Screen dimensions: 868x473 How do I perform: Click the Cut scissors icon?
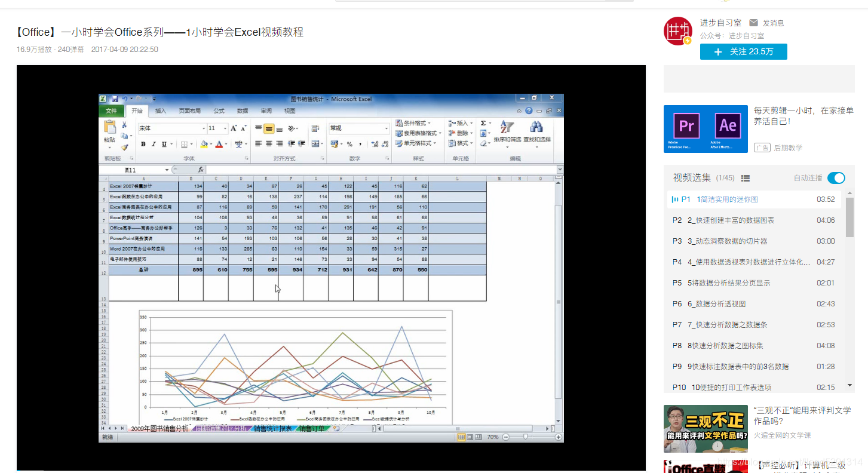[124, 124]
